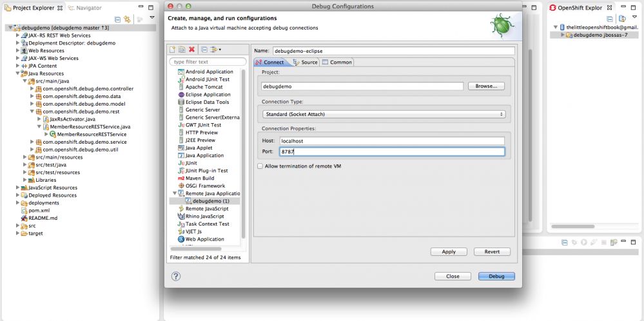
Task: Click the type filter text box
Action: click(x=207, y=62)
